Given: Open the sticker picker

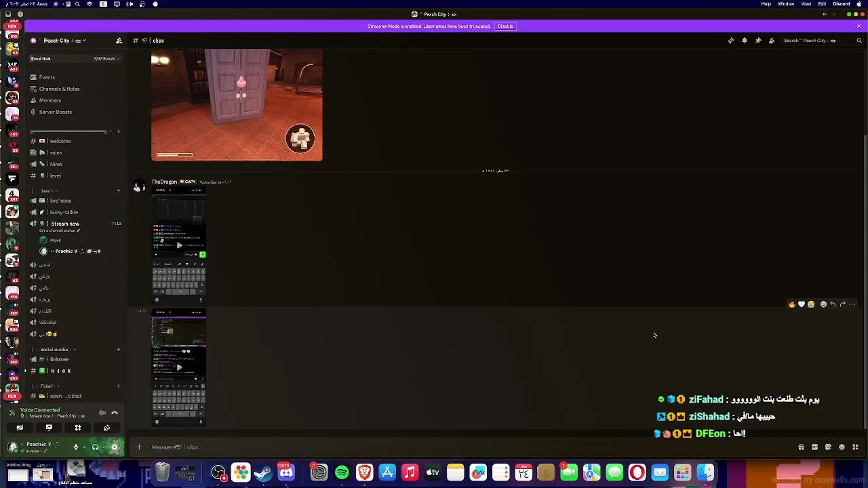Looking at the screenshot, I should click(828, 447).
